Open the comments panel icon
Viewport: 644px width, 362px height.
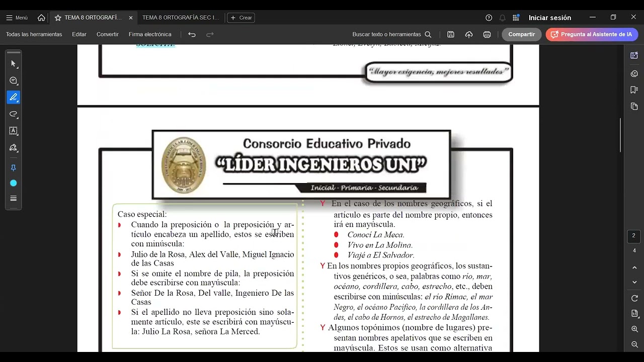point(634,73)
